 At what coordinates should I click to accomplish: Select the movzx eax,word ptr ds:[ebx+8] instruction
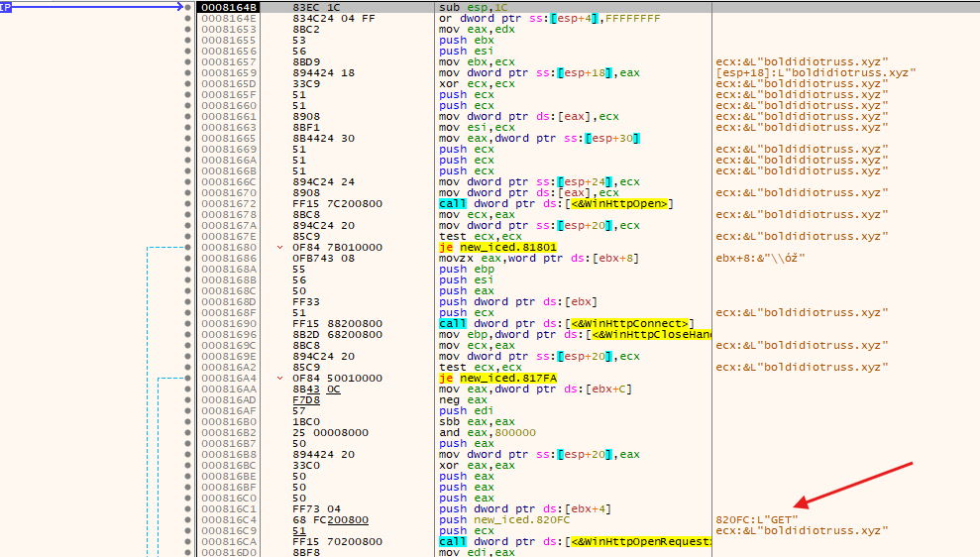tap(539, 259)
